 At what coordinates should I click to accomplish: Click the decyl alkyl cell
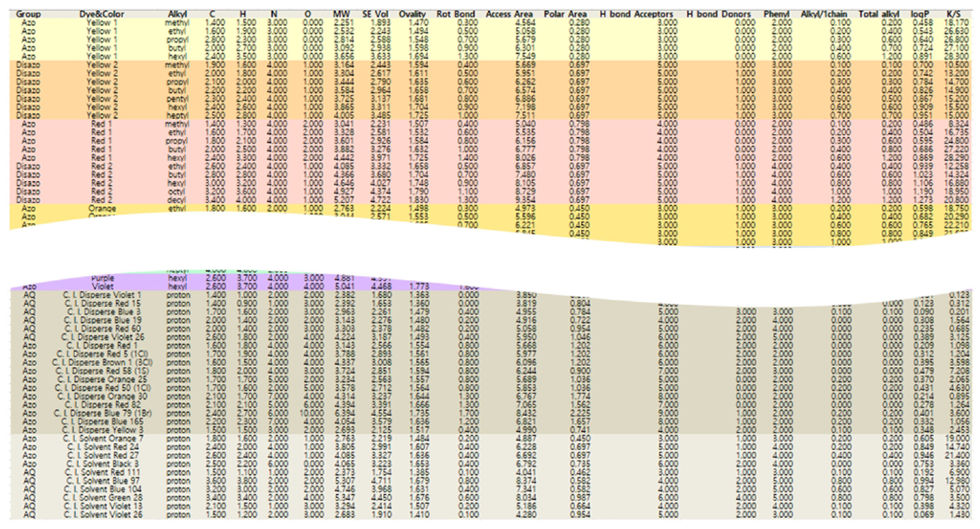177,199
